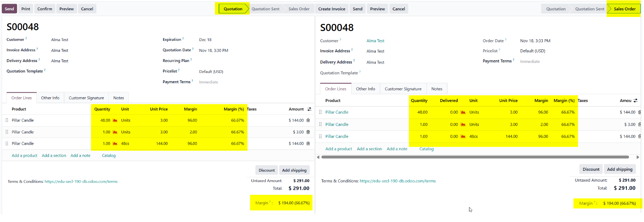Open Customer Signature tab in right sales order
Image resolution: width=644 pixels, height=222 pixels.
(x=403, y=89)
